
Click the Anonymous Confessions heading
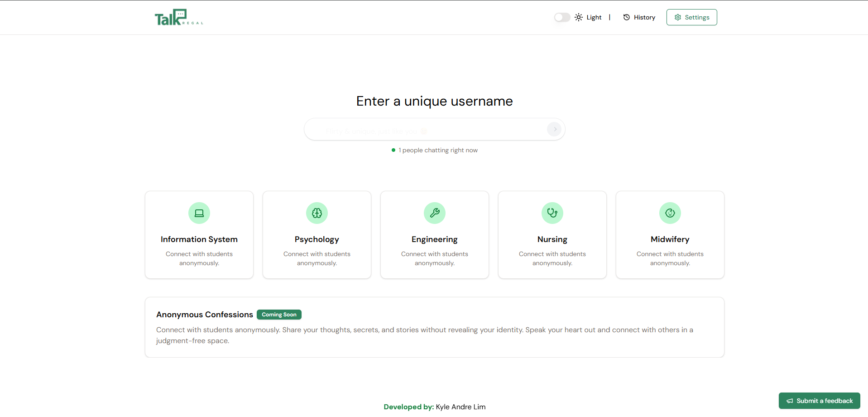tap(205, 315)
